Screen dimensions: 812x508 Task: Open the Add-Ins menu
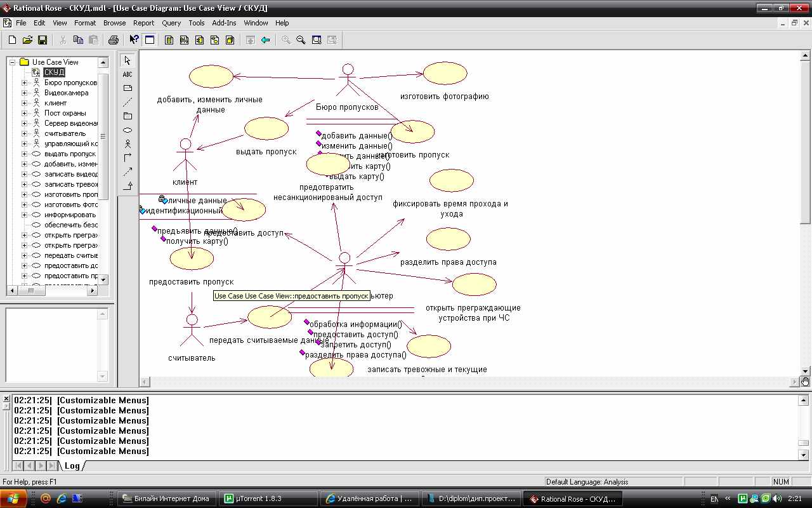click(224, 23)
